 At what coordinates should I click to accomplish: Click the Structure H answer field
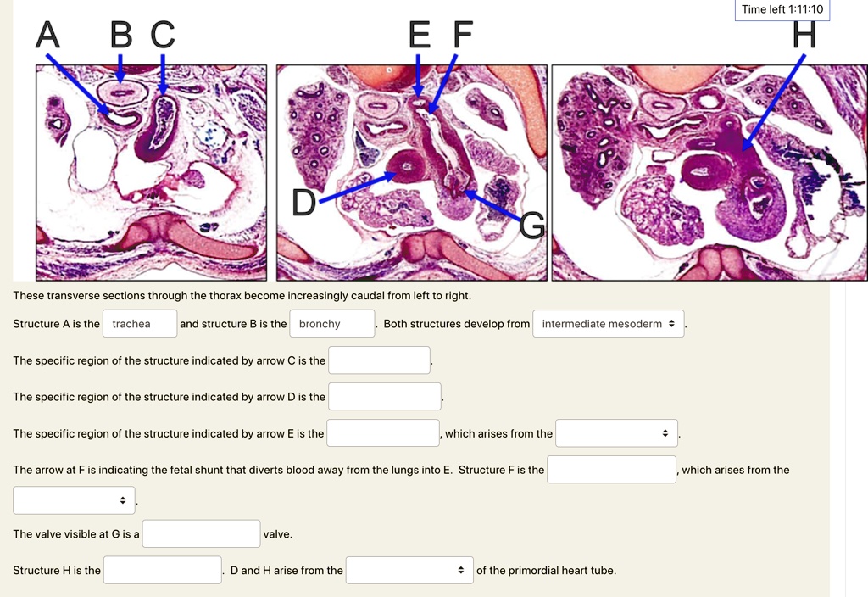click(163, 570)
